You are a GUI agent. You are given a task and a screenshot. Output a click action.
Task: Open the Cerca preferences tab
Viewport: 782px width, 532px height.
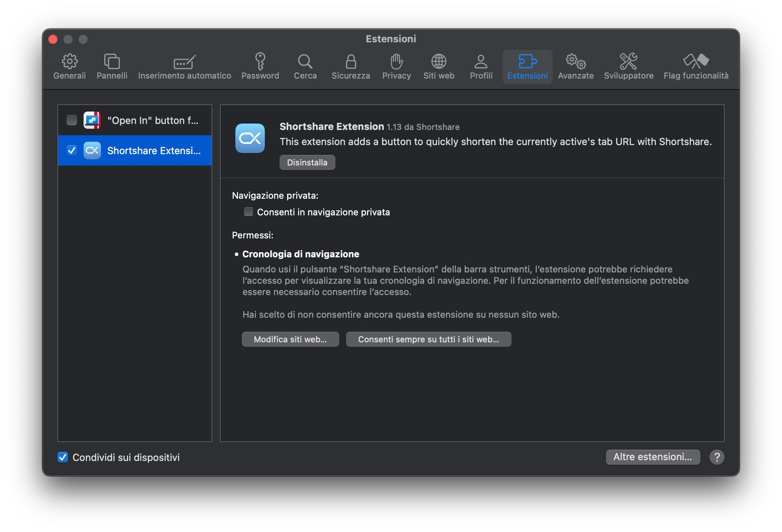point(305,66)
